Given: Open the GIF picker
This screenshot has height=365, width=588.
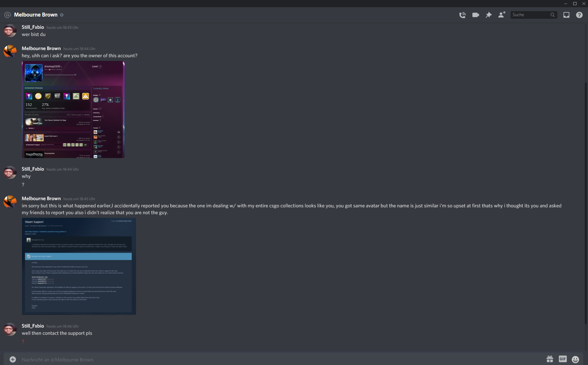Looking at the screenshot, I should (x=562, y=359).
